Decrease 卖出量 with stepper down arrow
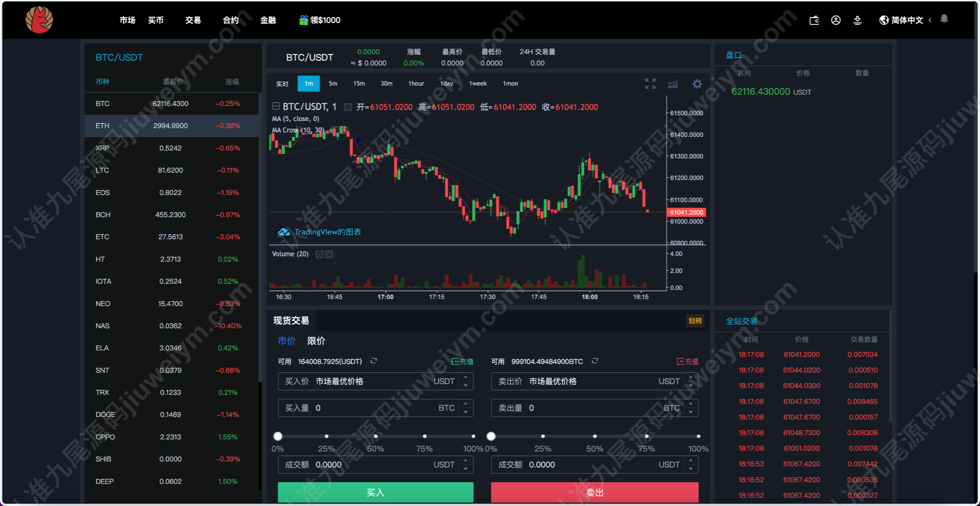 [690, 412]
